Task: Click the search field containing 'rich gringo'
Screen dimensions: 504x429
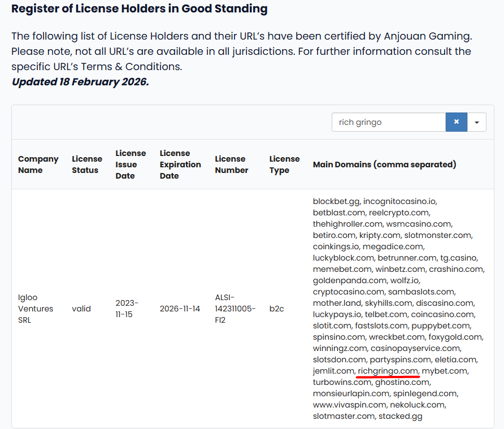Action: point(388,122)
